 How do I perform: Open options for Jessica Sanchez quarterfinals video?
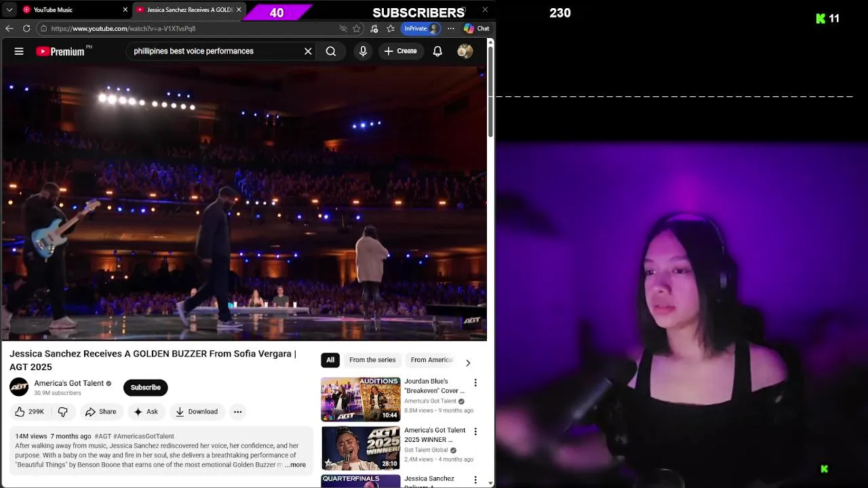click(x=475, y=481)
